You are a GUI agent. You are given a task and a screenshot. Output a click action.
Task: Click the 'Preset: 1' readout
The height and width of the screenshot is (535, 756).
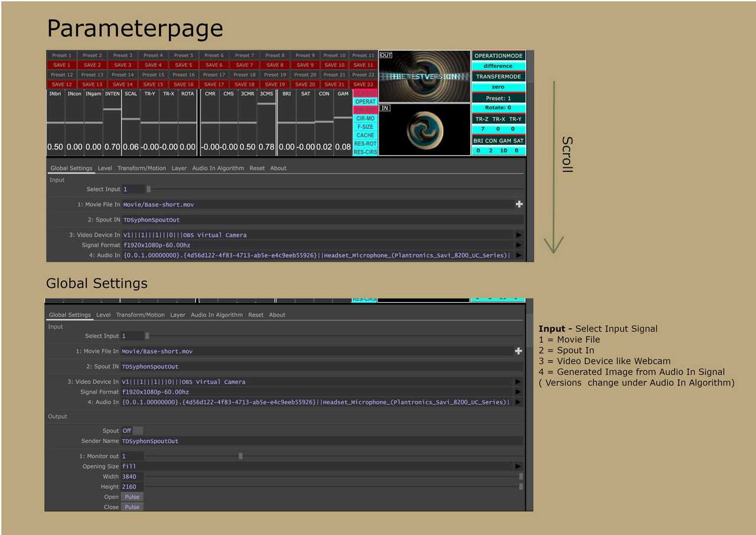498,98
